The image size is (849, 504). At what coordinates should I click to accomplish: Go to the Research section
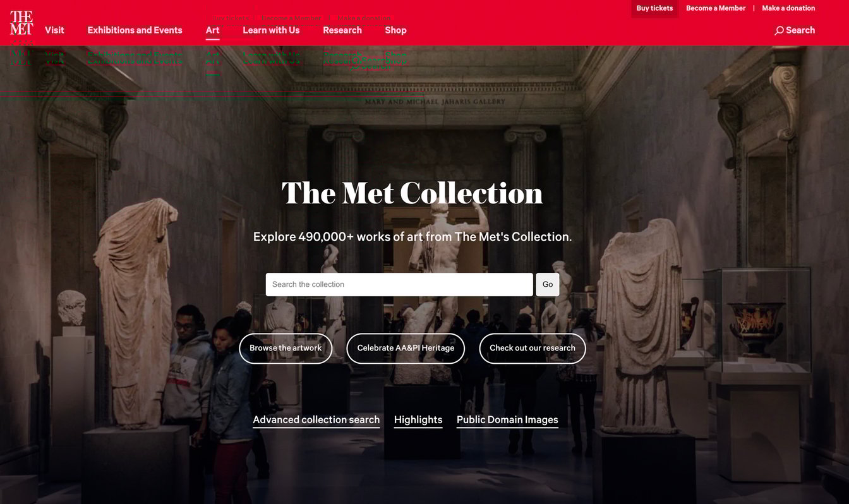[342, 30]
